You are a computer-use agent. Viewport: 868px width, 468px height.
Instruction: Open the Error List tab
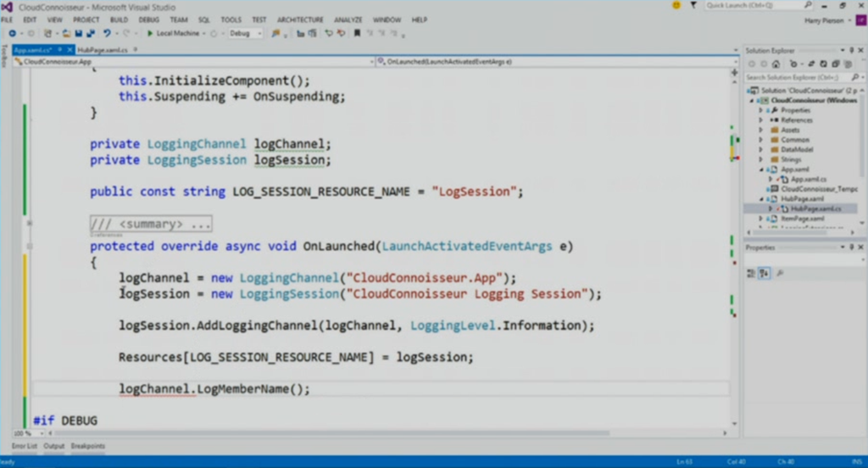(x=25, y=446)
